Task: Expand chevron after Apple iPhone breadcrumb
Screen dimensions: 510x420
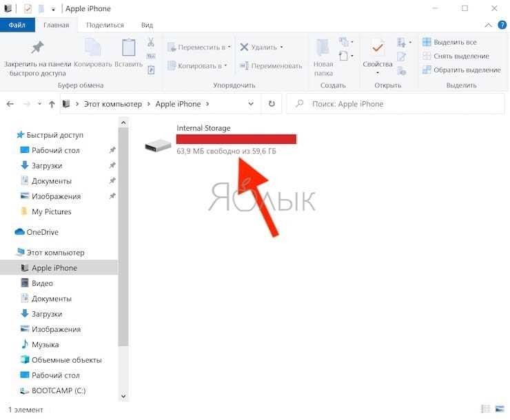Action: tap(207, 104)
